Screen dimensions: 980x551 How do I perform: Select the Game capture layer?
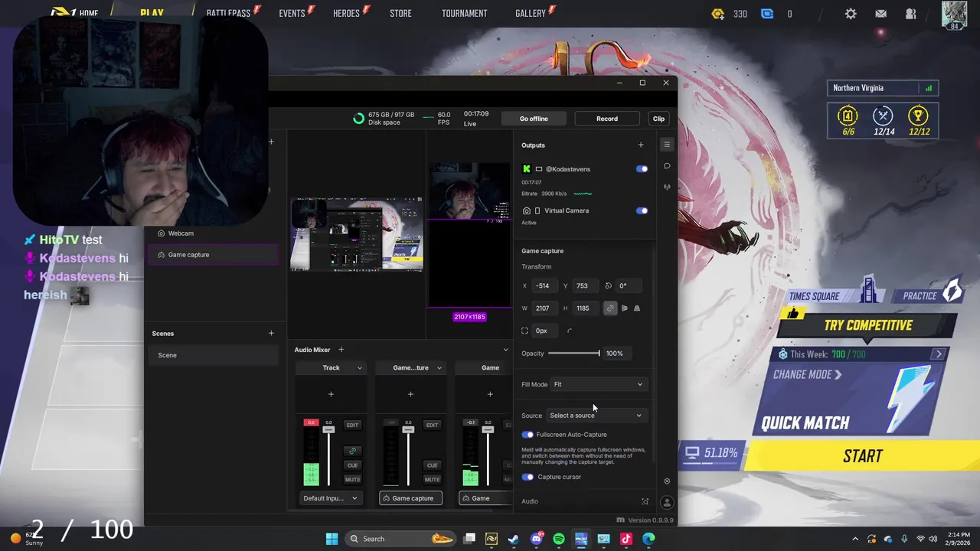click(x=213, y=255)
